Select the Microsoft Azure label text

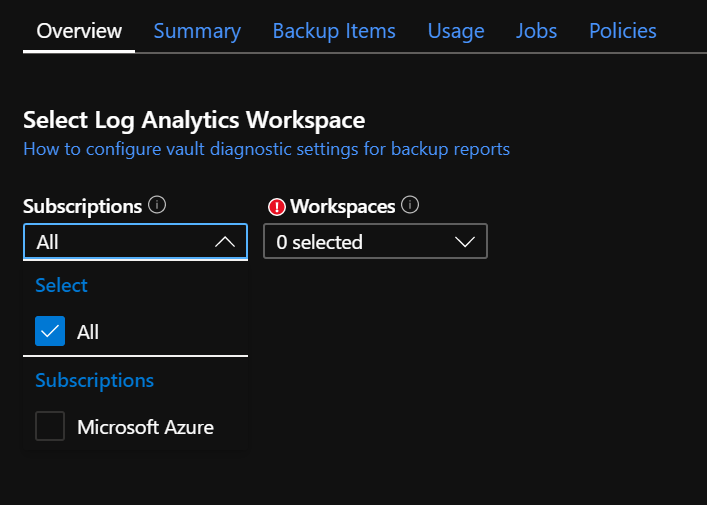(145, 428)
